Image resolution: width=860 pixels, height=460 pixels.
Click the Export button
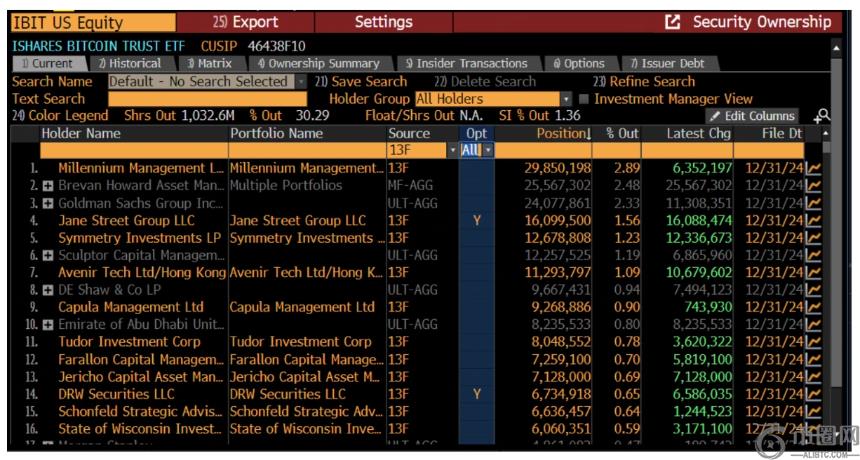coord(246,22)
